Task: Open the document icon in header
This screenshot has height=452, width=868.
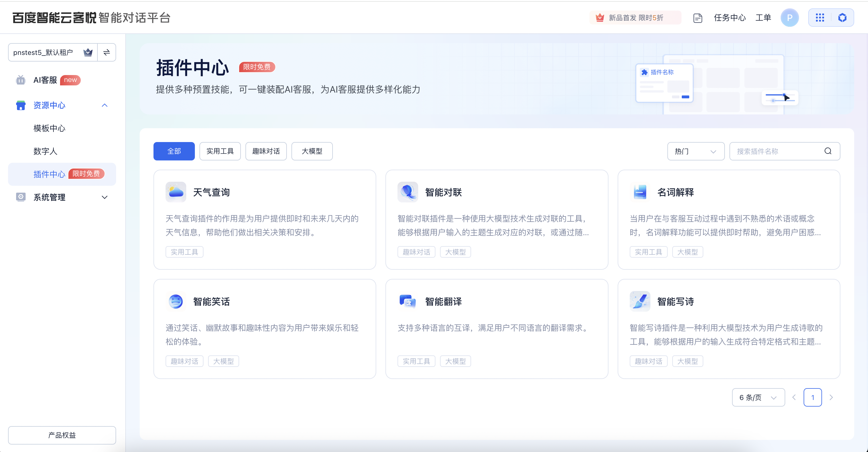Action: (x=698, y=18)
